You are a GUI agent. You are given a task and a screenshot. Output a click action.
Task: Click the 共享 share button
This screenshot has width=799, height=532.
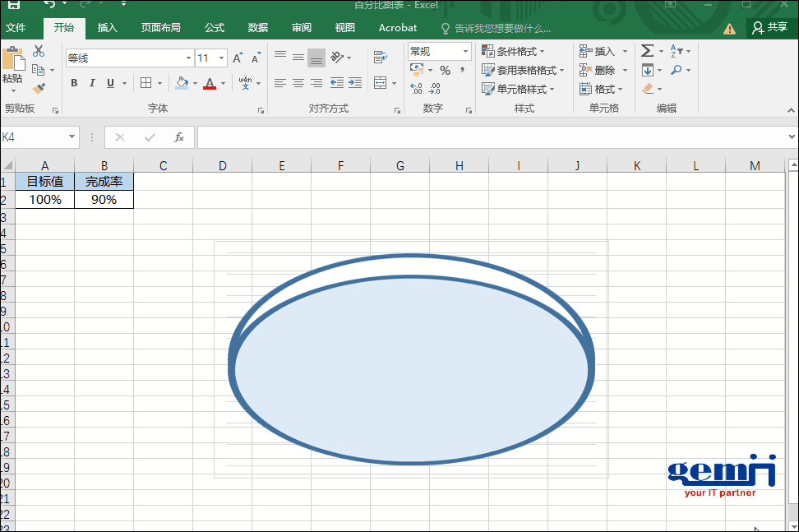tap(770, 27)
